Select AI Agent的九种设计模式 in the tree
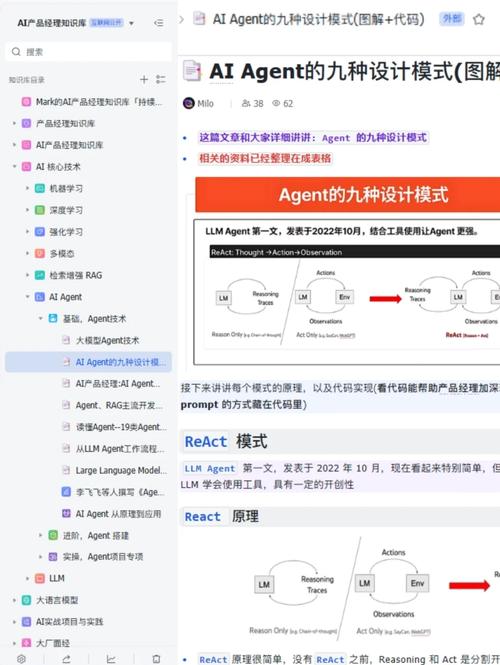This screenshot has width=500, height=665. pyautogui.click(x=88, y=362)
